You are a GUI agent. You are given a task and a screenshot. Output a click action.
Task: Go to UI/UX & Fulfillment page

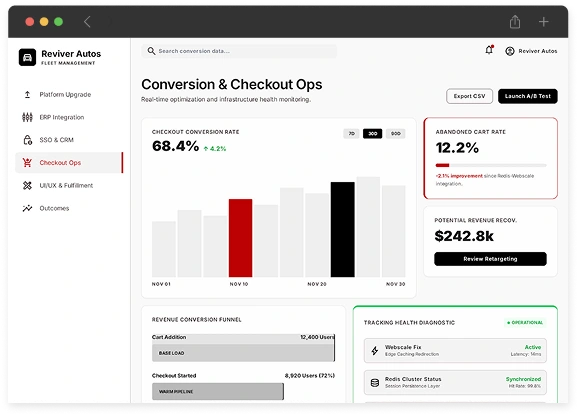pos(69,185)
